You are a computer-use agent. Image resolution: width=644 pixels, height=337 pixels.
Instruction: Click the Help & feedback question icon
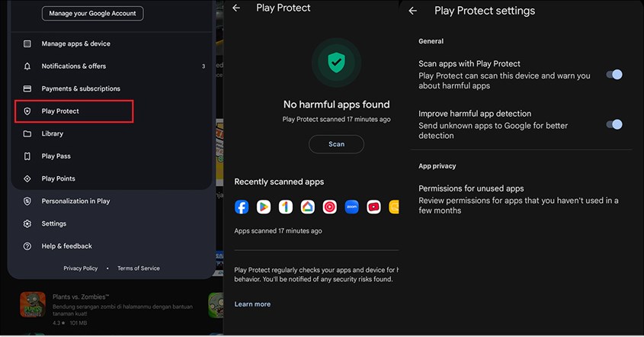(x=27, y=246)
